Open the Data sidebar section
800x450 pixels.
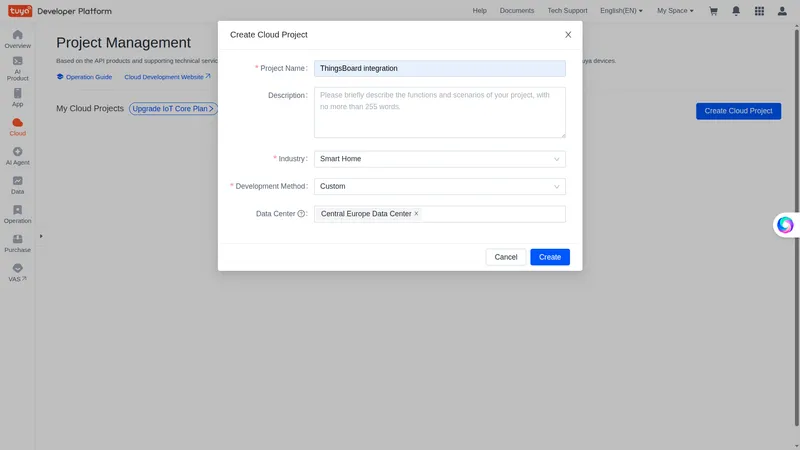[17, 185]
